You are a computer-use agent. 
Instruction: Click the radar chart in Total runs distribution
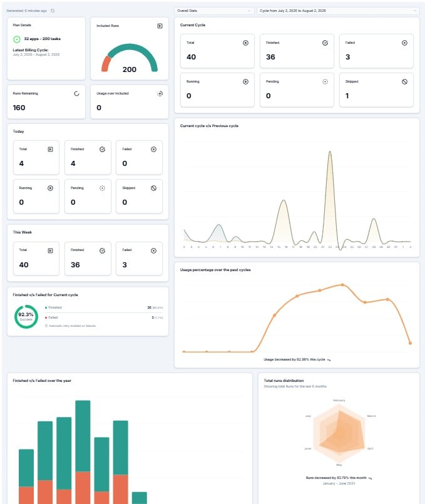339,433
